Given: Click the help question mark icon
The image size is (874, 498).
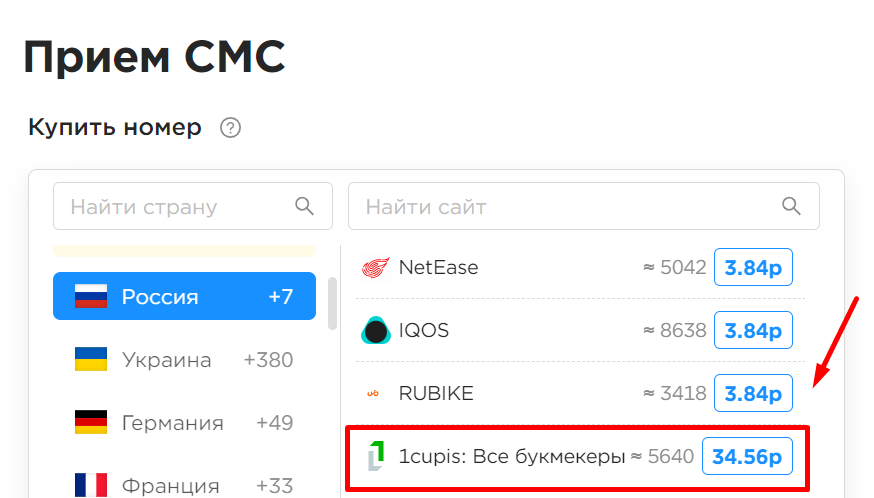Looking at the screenshot, I should pos(230,128).
